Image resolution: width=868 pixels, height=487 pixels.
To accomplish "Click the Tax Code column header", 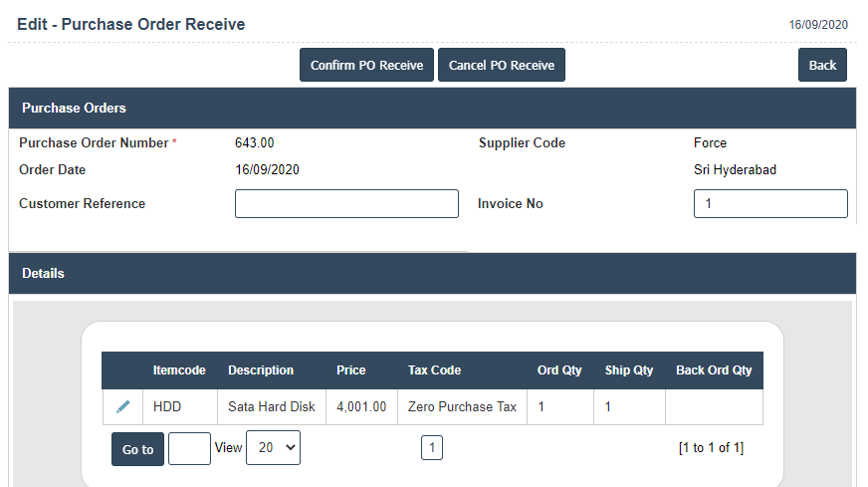I will [434, 369].
